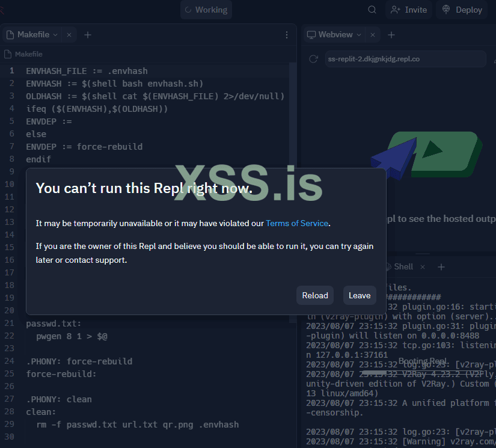Click the Webview URL address field
496x448 pixels.
(x=406, y=59)
